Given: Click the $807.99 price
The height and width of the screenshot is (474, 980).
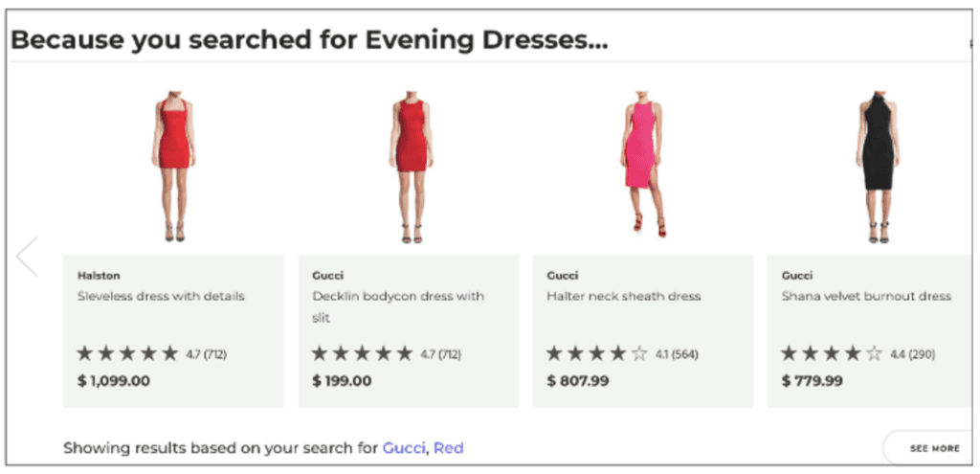Looking at the screenshot, I should tap(578, 380).
